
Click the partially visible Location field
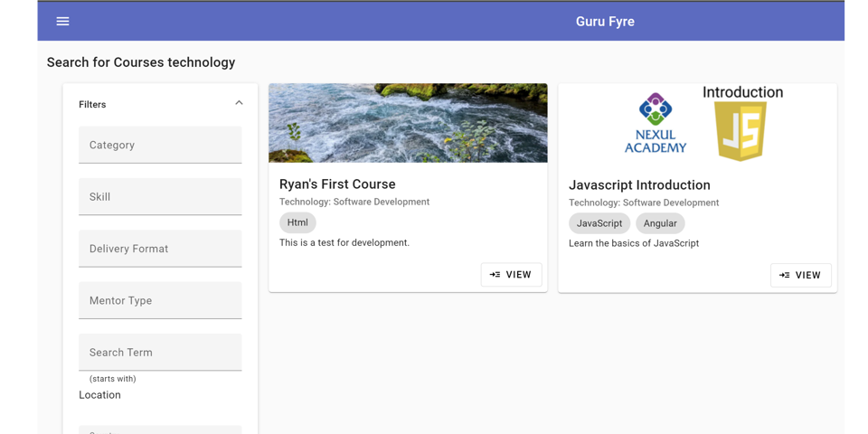point(160,429)
